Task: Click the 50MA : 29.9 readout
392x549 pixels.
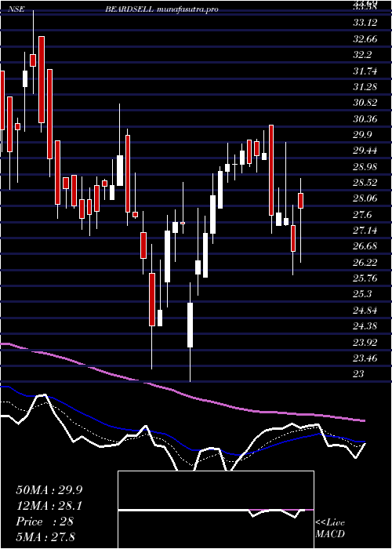Action: pyautogui.click(x=49, y=490)
